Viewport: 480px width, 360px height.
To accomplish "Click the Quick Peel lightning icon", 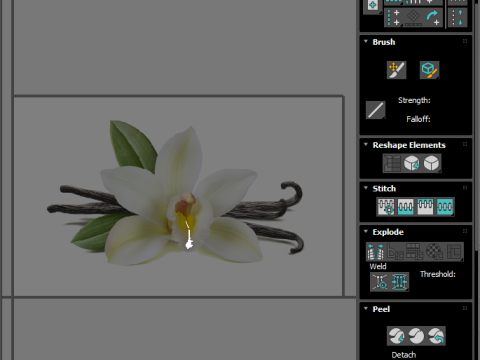I will pos(397,336).
